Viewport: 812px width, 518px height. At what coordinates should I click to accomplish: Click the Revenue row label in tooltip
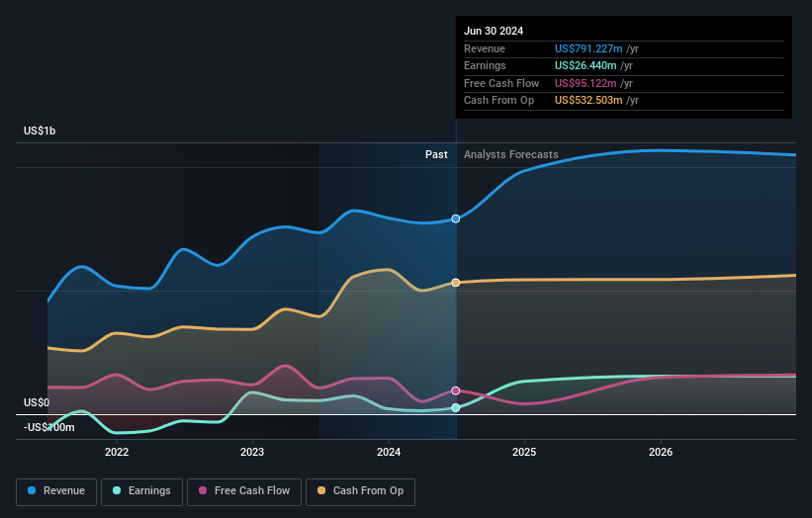click(485, 48)
